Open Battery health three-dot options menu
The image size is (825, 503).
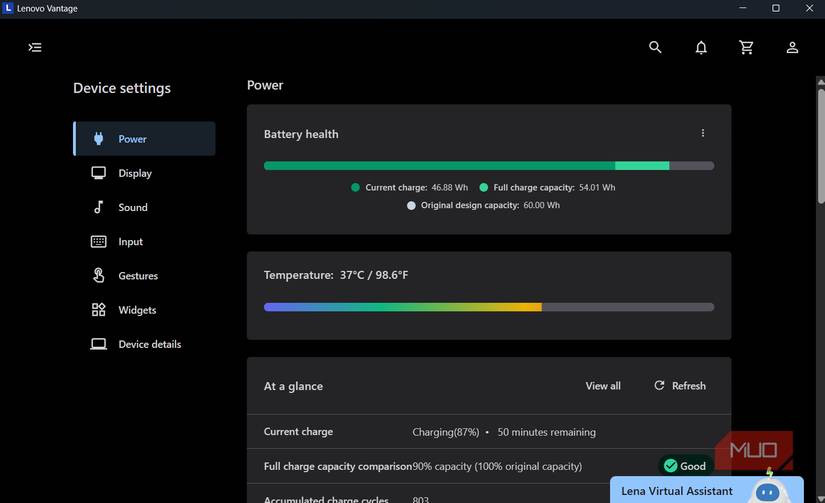coord(703,133)
